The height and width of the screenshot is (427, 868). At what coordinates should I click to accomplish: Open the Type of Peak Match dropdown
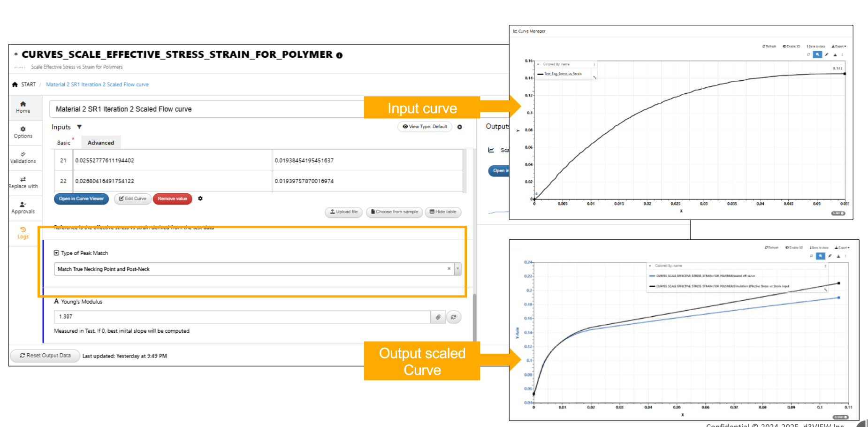(x=457, y=269)
